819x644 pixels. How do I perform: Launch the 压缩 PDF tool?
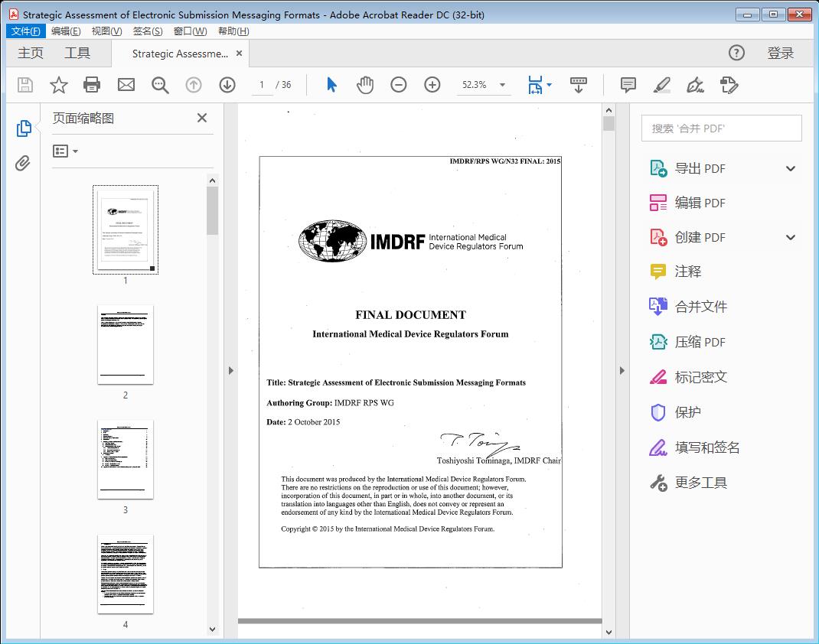699,342
